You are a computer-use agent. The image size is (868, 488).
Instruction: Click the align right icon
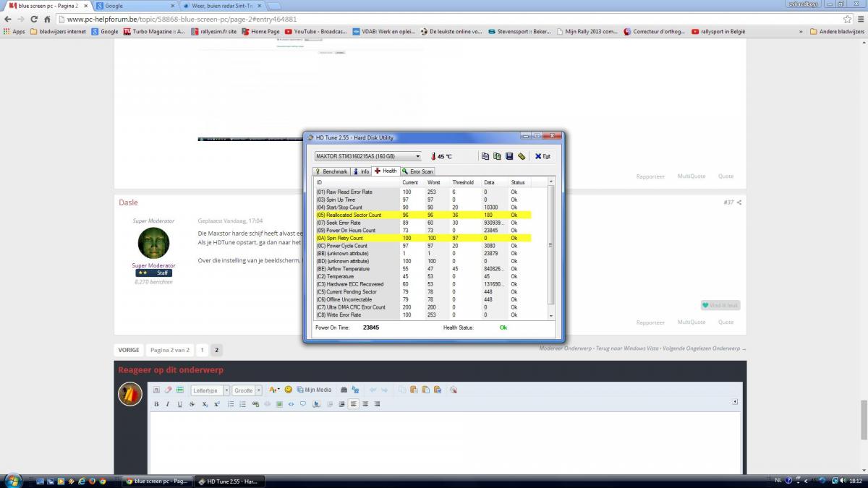tap(377, 404)
